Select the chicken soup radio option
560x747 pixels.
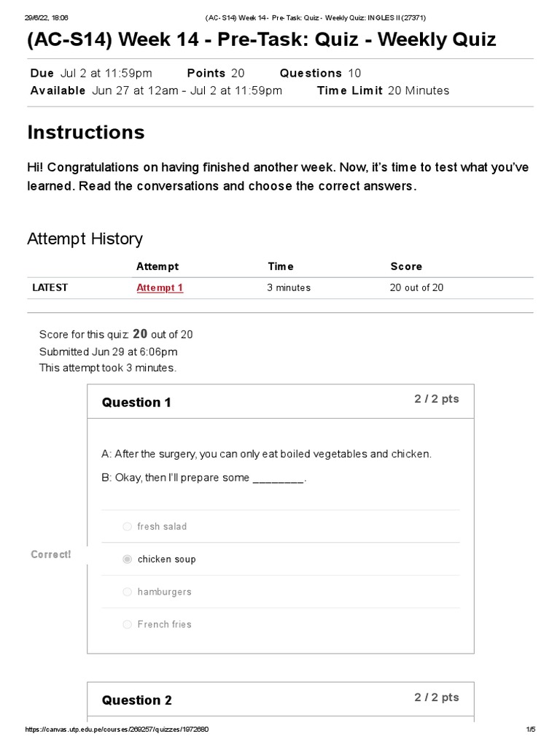click(127, 559)
